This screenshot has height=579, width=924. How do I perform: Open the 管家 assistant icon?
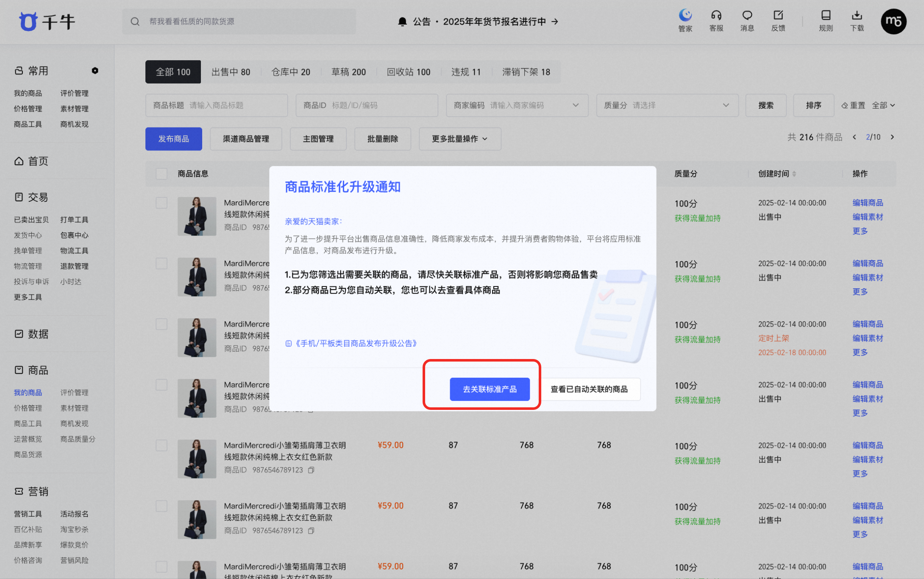click(685, 16)
